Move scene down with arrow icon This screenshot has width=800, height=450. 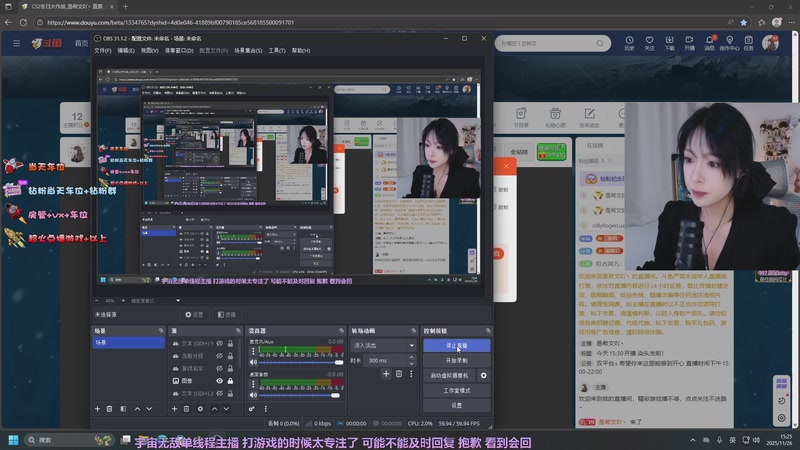(149, 409)
